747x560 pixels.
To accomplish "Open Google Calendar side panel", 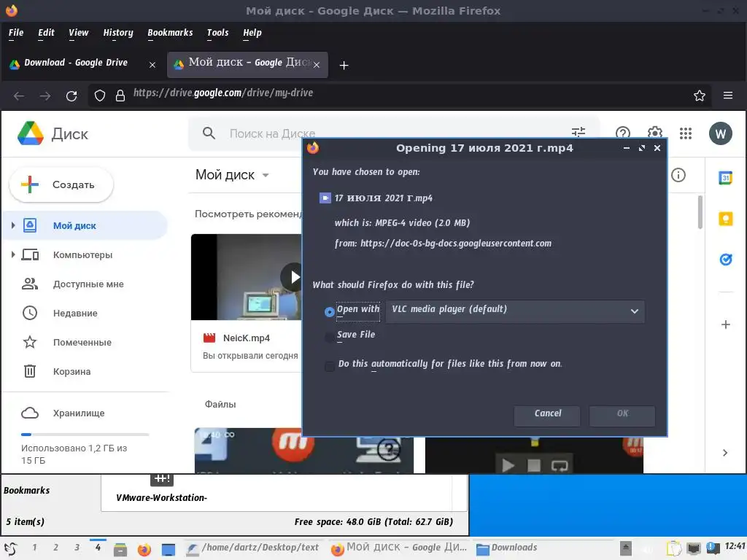I will tap(725, 178).
